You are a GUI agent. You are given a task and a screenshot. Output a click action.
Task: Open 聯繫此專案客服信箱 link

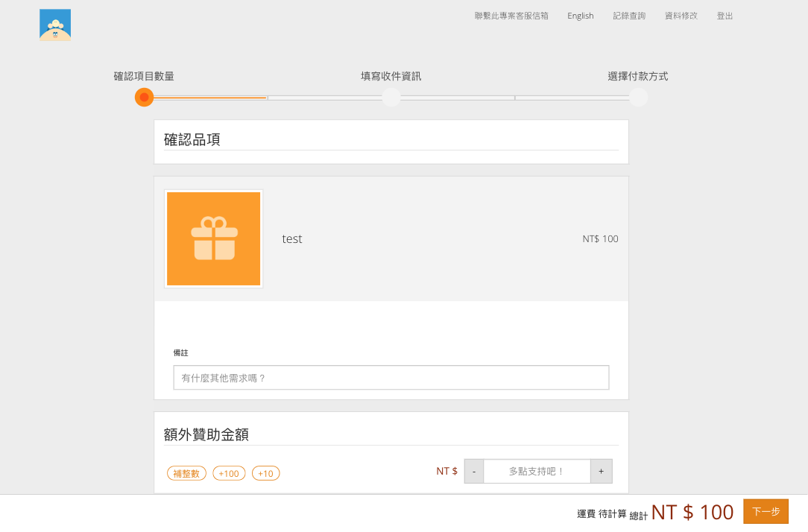click(511, 16)
